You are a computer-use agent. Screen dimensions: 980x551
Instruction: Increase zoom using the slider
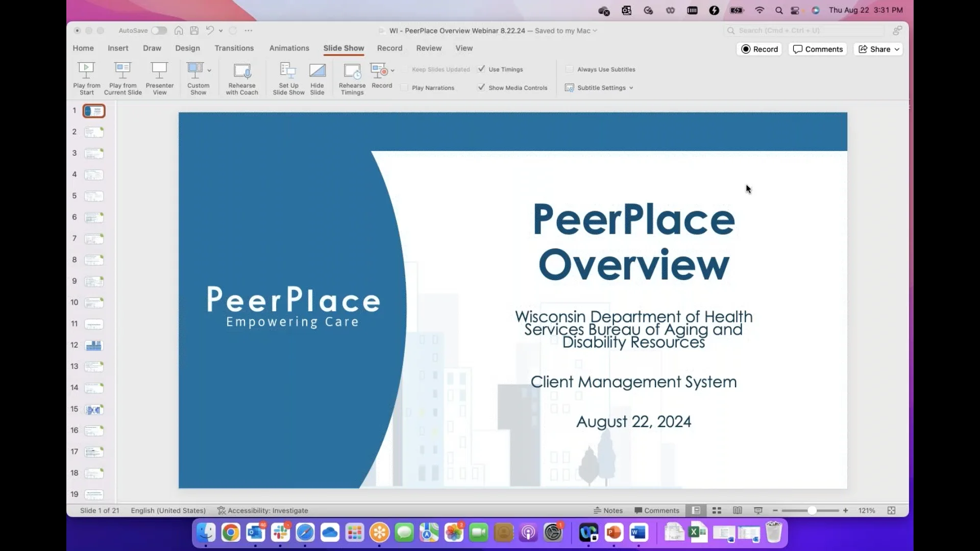point(845,510)
